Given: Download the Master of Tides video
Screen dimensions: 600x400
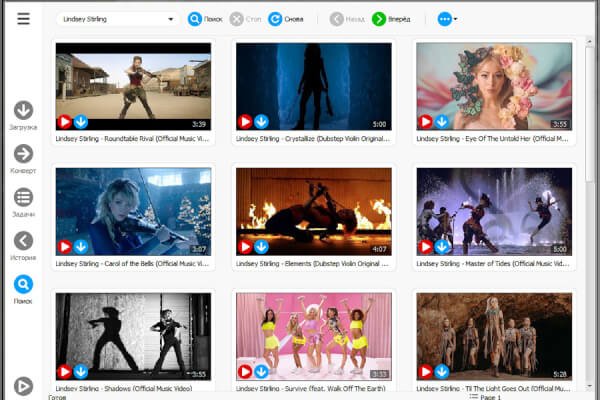Looking at the screenshot, I should (442, 247).
